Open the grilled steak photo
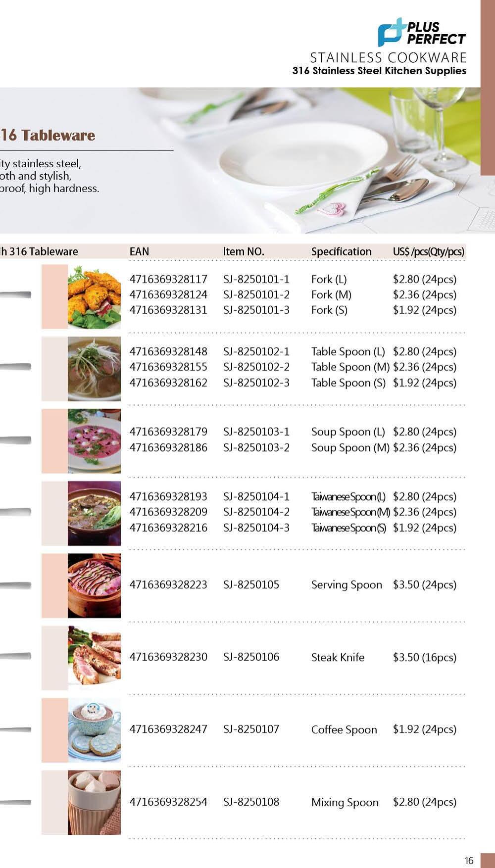This screenshot has height=868, width=495. [94, 658]
